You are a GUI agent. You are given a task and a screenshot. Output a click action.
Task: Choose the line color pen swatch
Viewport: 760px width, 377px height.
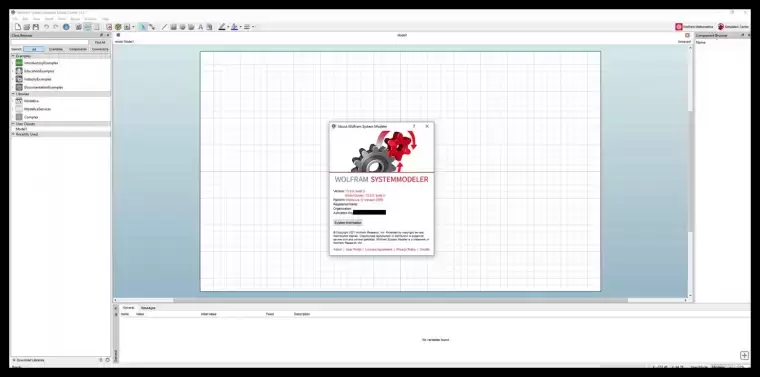[x=222, y=27]
